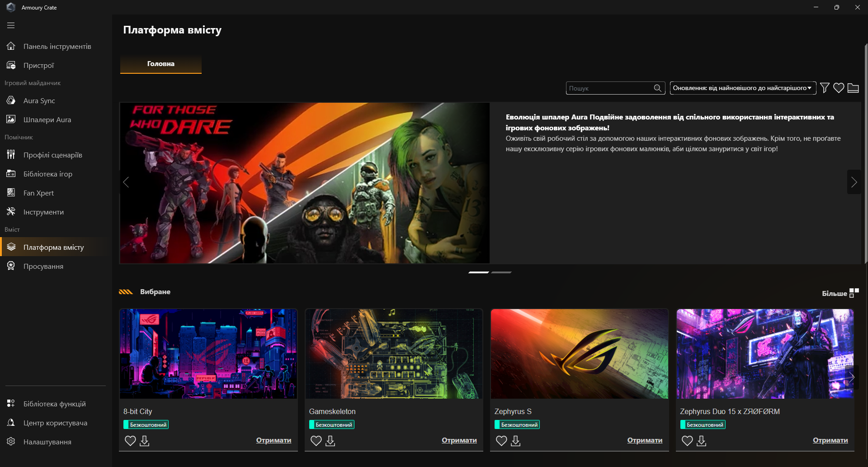Favorite Zephyrus Duo 15 x ZЯØFØRM wallpaper
This screenshot has width=868, height=467.
(x=687, y=441)
